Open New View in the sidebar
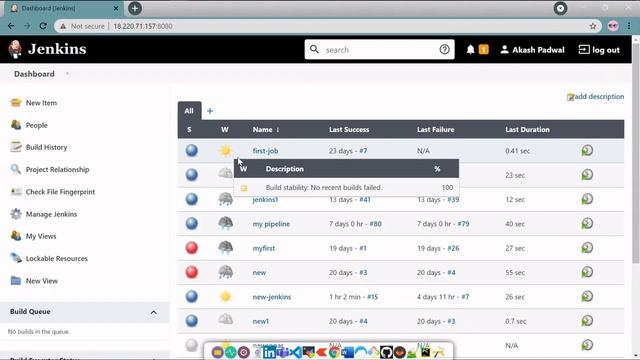 (x=42, y=281)
